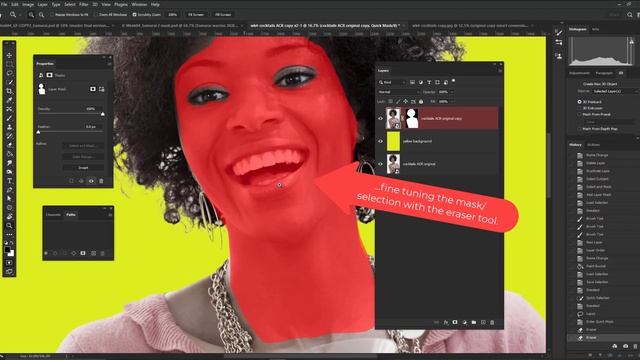This screenshot has width=640, height=360.
Task: Open the Filter menu
Action: [x=84, y=4]
